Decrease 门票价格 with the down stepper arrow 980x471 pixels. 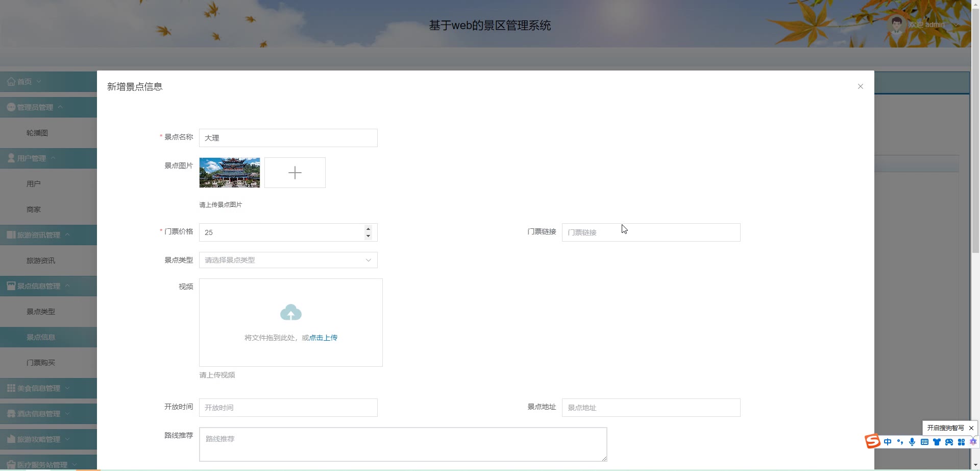tap(368, 236)
